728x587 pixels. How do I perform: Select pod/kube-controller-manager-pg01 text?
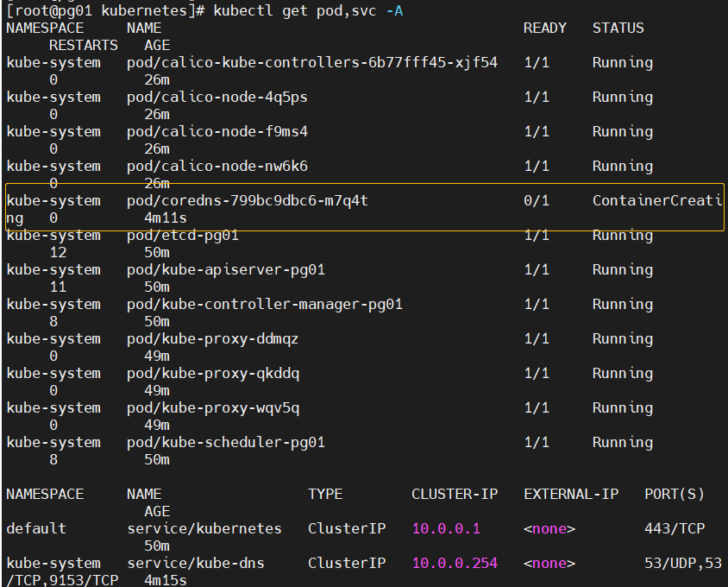click(x=265, y=305)
